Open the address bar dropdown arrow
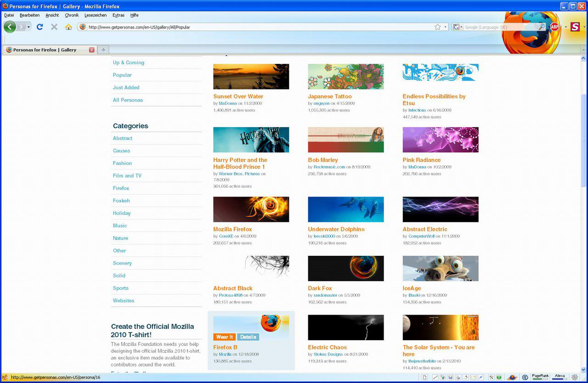Image resolution: width=588 pixels, height=383 pixels. click(x=445, y=27)
